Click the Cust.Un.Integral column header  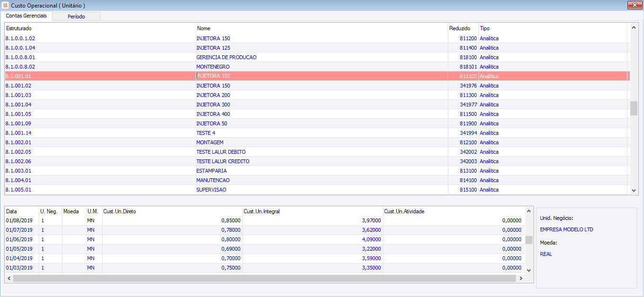313,211
